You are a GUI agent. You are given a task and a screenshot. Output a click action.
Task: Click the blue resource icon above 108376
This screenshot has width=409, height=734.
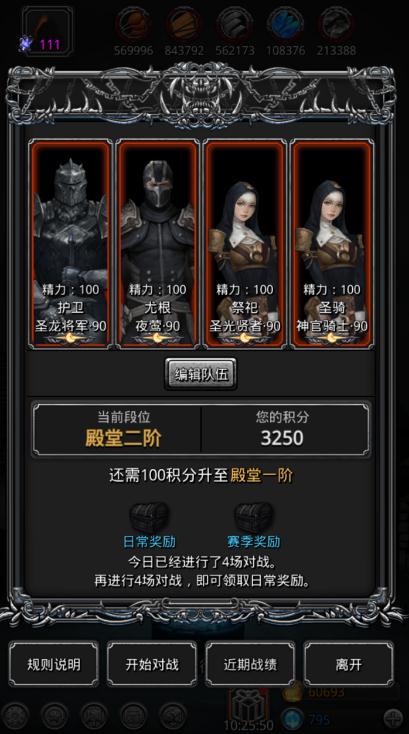(285, 24)
